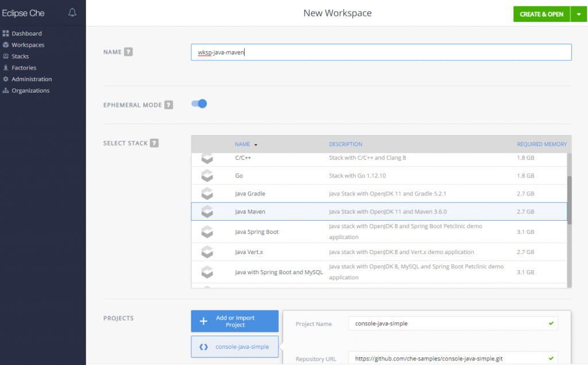Sort stacks by the Name column
This screenshot has height=365, width=588.
(x=242, y=144)
